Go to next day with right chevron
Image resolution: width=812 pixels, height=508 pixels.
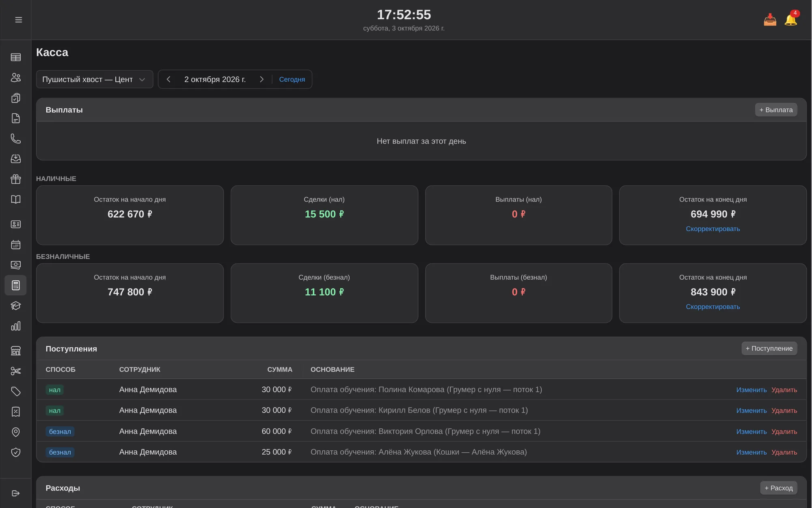262,79
